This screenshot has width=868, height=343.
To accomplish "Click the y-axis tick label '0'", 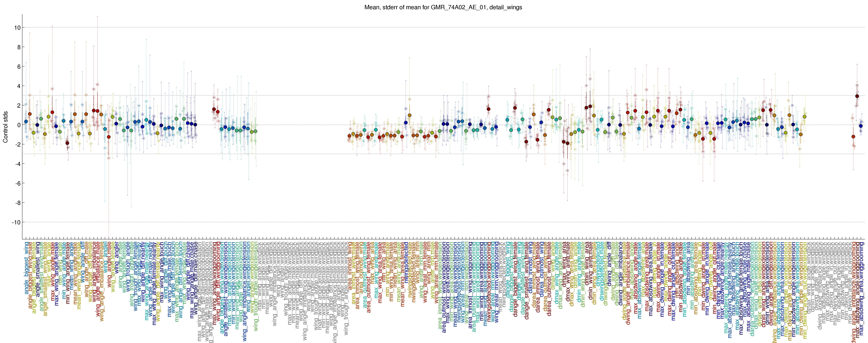I will point(19,125).
